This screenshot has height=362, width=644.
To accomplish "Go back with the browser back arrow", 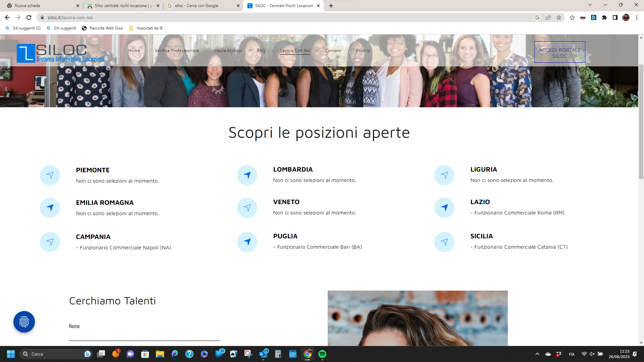I will pyautogui.click(x=7, y=17).
